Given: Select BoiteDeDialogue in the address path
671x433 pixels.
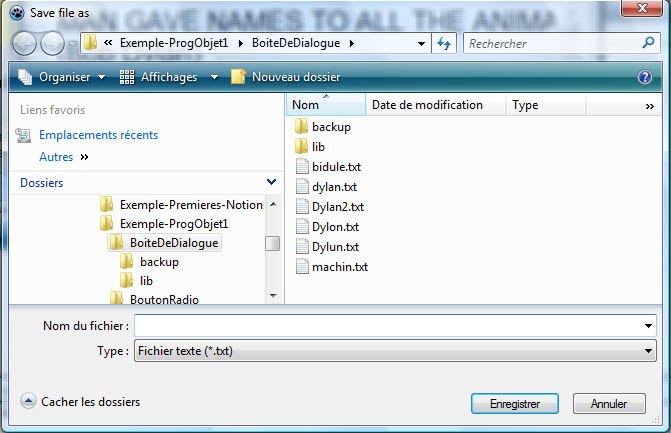Looking at the screenshot, I should point(296,43).
